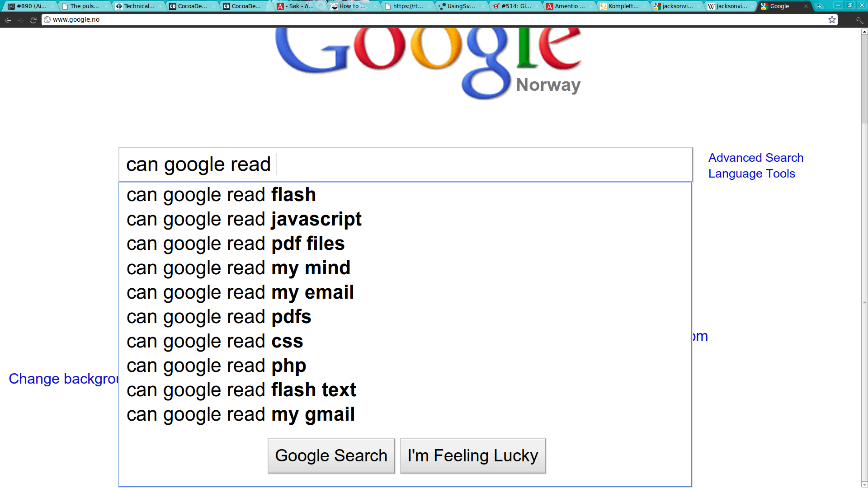Switch to the Jacksonvi... Wikipedia tab
Screen dimensions: 868x488
tap(729, 6)
